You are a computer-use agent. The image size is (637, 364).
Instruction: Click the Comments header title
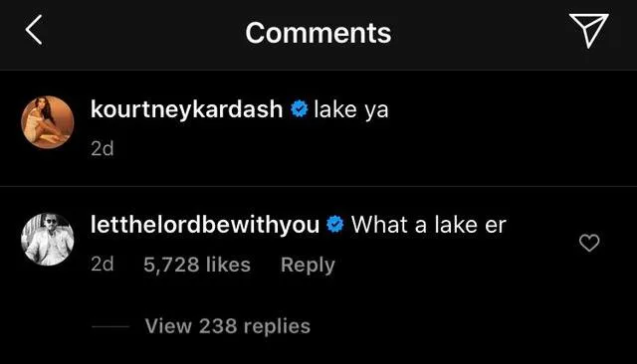pyautogui.click(x=318, y=33)
